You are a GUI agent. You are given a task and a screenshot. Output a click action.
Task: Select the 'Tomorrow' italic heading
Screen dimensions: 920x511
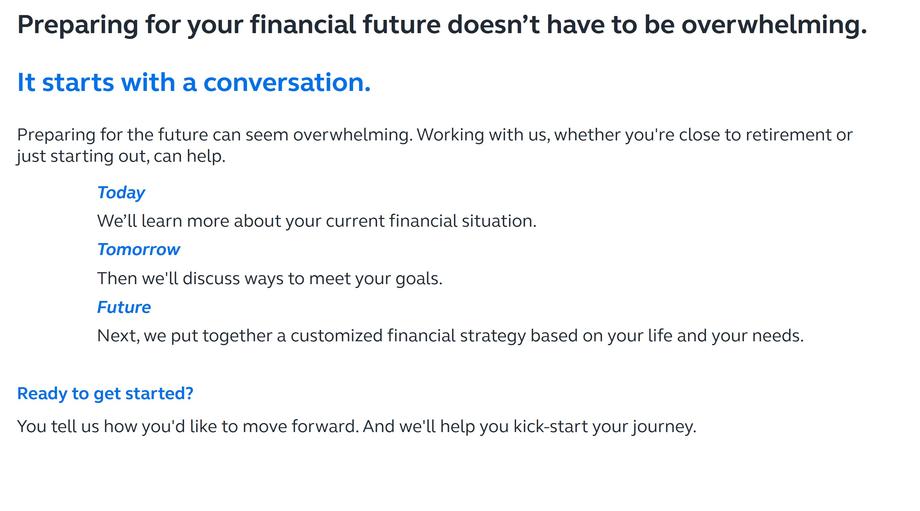tap(138, 249)
